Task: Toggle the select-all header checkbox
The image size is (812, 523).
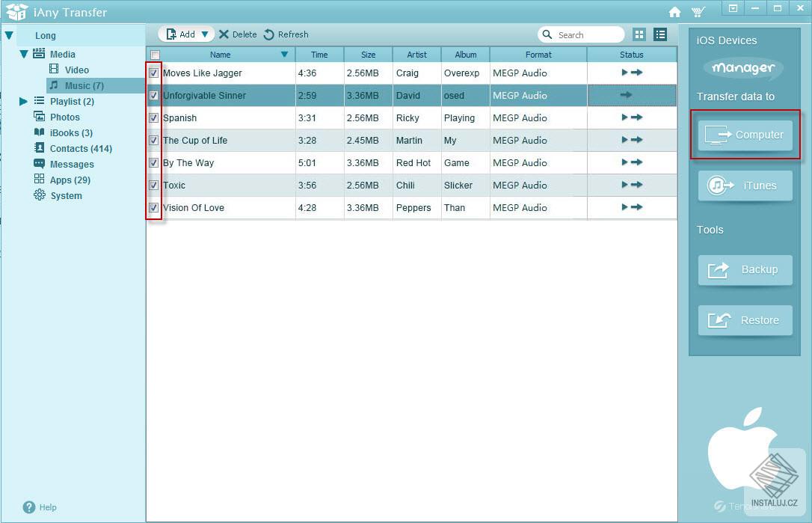Action: point(155,55)
